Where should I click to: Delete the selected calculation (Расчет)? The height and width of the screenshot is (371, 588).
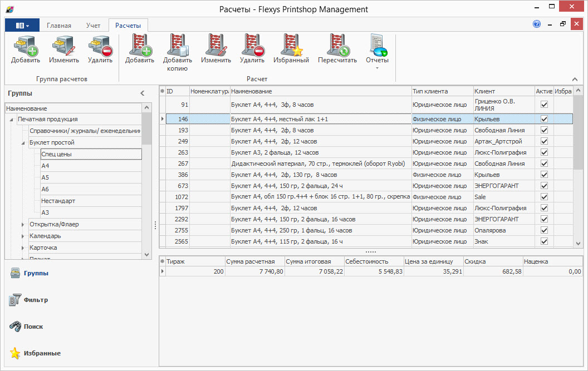tap(252, 50)
